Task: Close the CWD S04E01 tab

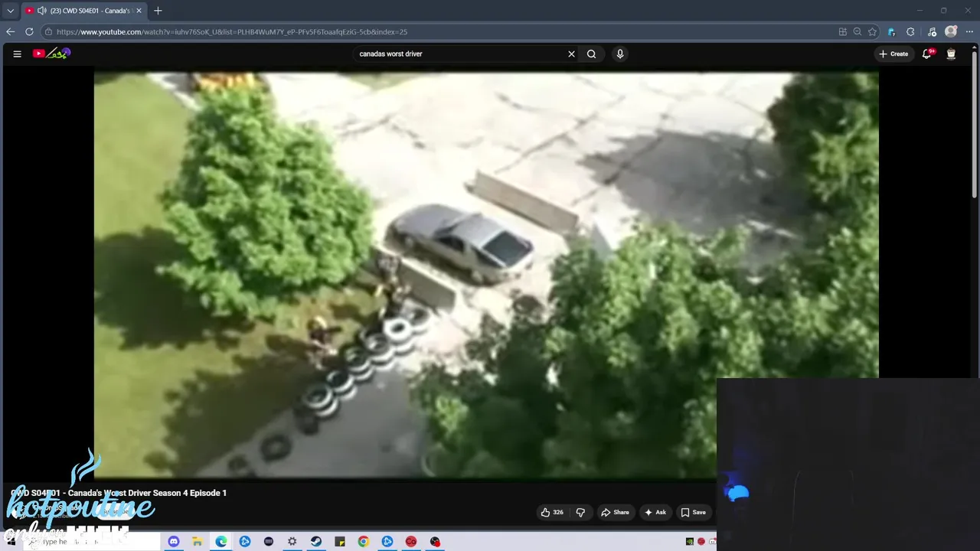Action: (139, 11)
